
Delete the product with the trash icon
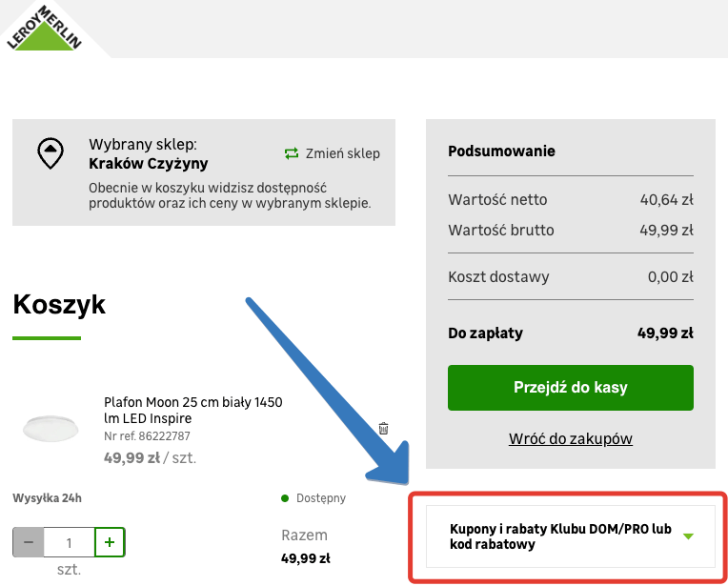click(383, 429)
